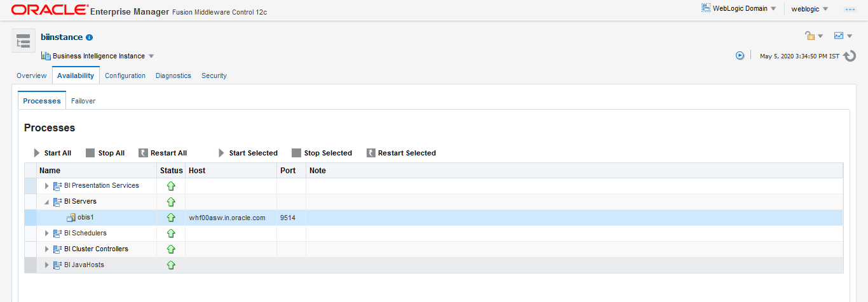Collapse the BI Servers tree node
Image resolution: width=868 pixels, height=302 pixels.
[47, 202]
